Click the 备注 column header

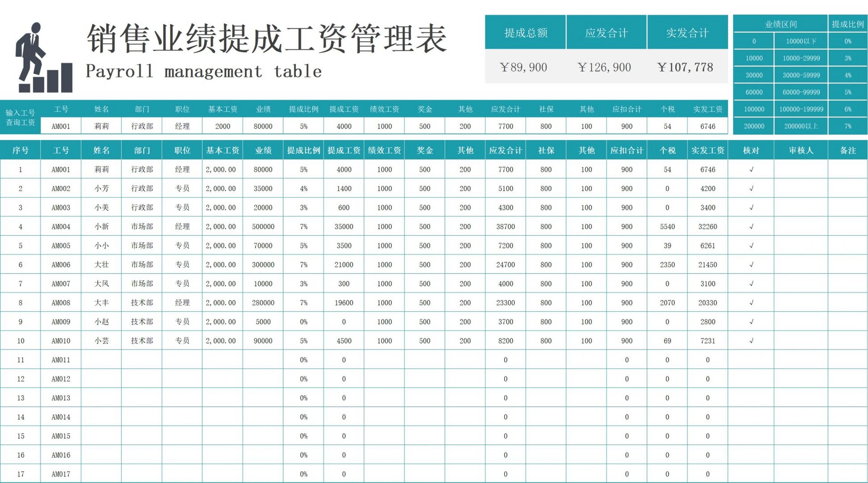pyautogui.click(x=848, y=150)
